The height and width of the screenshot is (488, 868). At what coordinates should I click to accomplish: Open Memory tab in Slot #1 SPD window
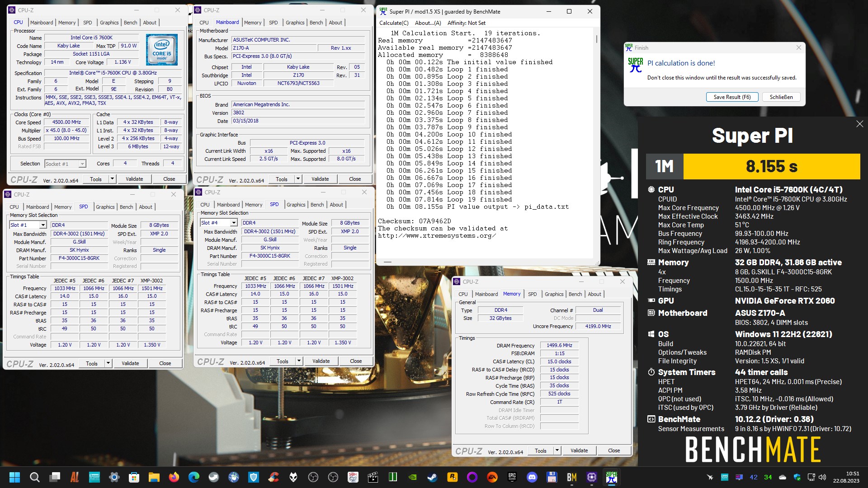tap(63, 207)
